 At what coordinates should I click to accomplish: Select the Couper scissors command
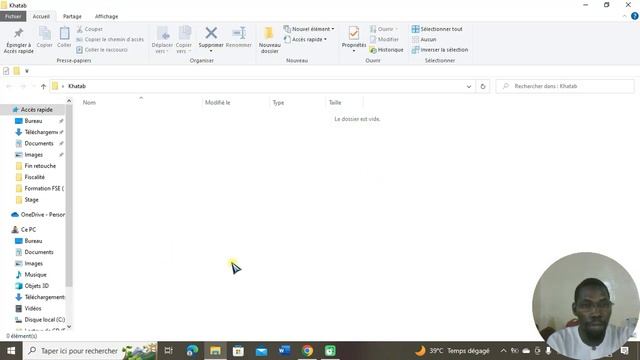click(90, 29)
